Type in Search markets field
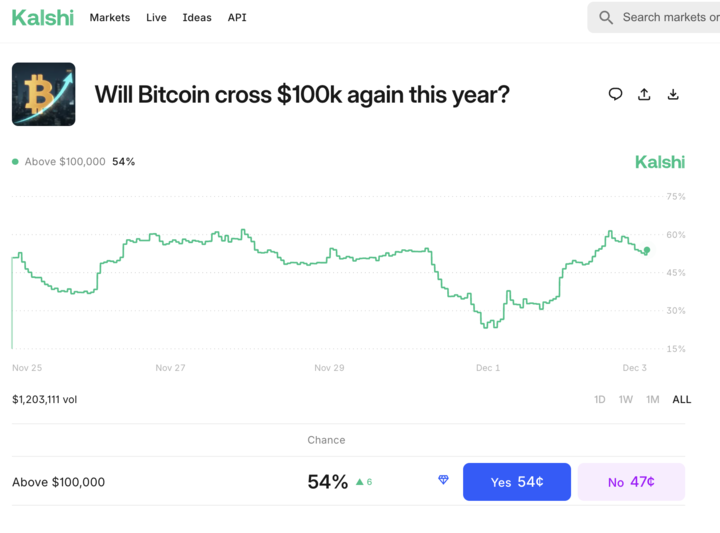Screen dimensions: 720x533 point(670,17)
